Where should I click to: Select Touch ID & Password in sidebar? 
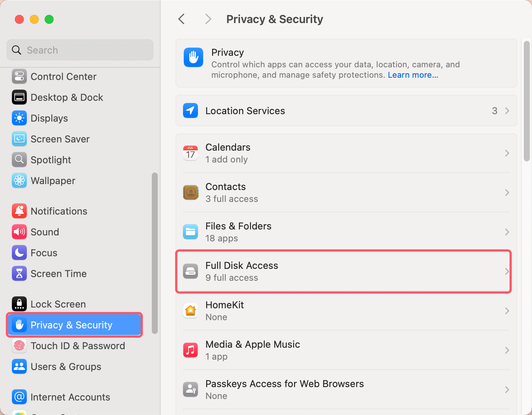[x=19, y=346]
